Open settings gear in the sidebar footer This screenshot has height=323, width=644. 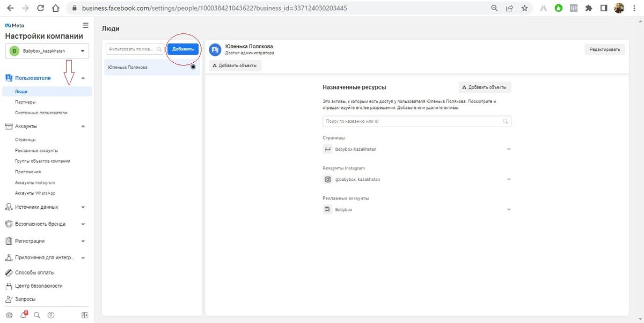click(9, 315)
